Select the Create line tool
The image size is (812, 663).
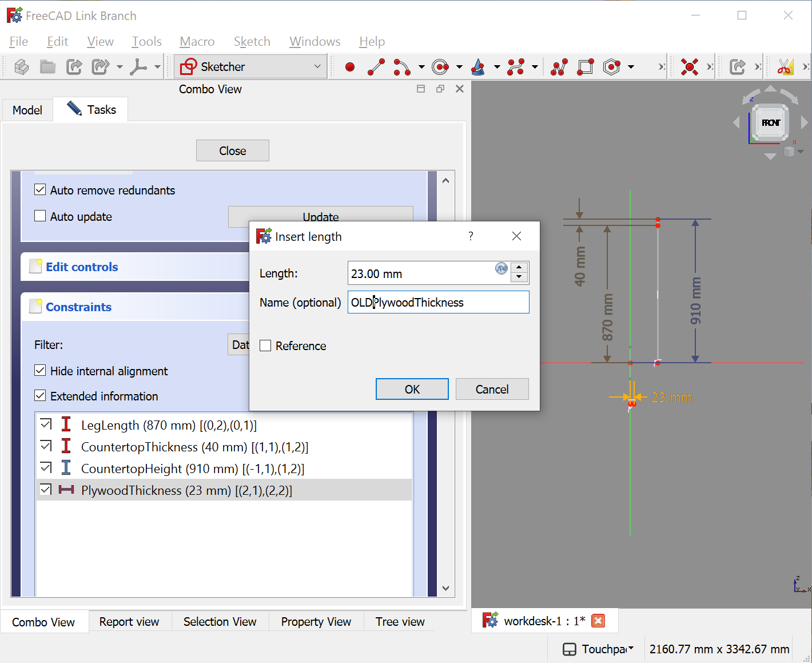pos(376,67)
